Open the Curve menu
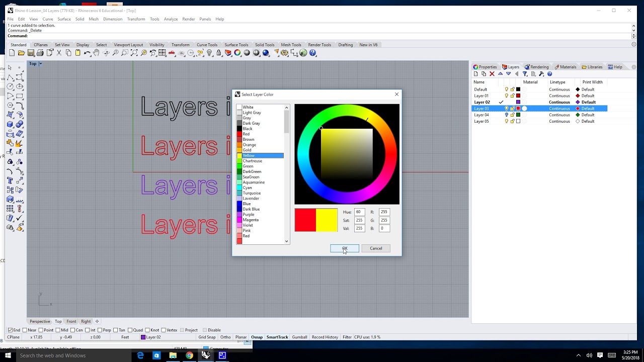The image size is (644, 362). (x=48, y=19)
